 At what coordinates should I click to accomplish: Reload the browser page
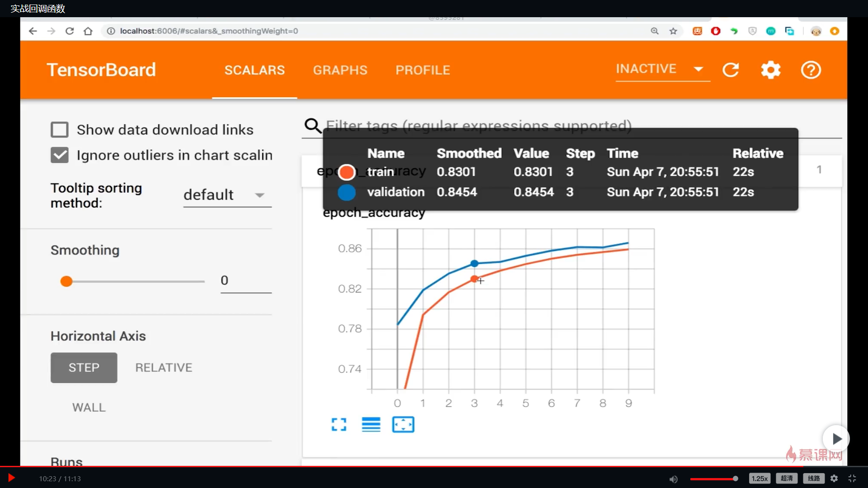point(70,31)
